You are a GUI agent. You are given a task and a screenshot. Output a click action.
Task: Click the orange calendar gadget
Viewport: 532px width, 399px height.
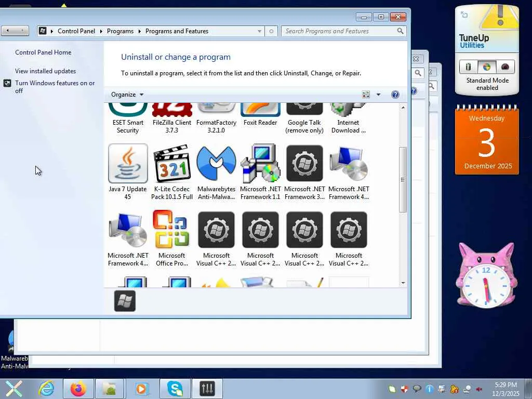(x=487, y=140)
